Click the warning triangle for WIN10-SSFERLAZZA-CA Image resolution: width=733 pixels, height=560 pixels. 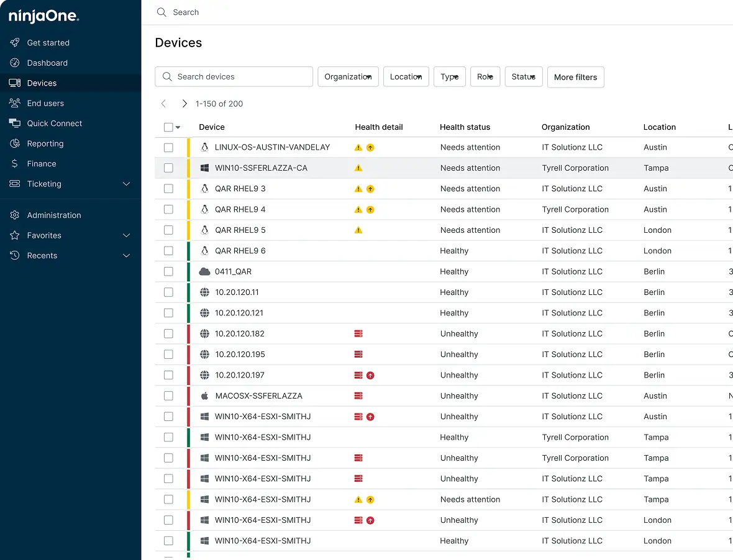(358, 168)
